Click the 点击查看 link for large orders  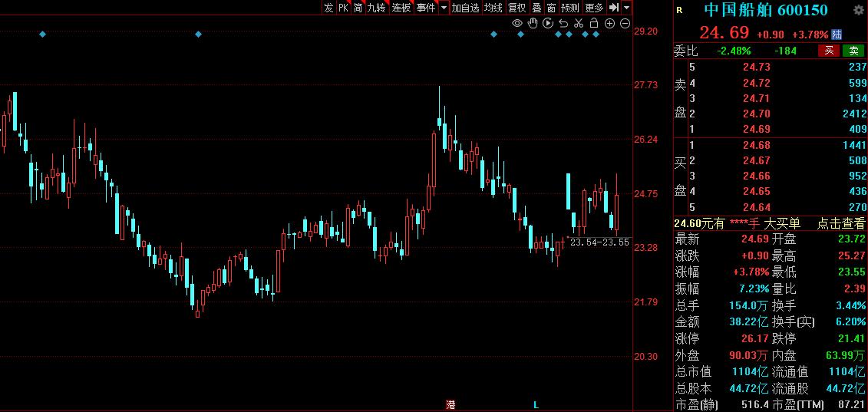point(841,223)
